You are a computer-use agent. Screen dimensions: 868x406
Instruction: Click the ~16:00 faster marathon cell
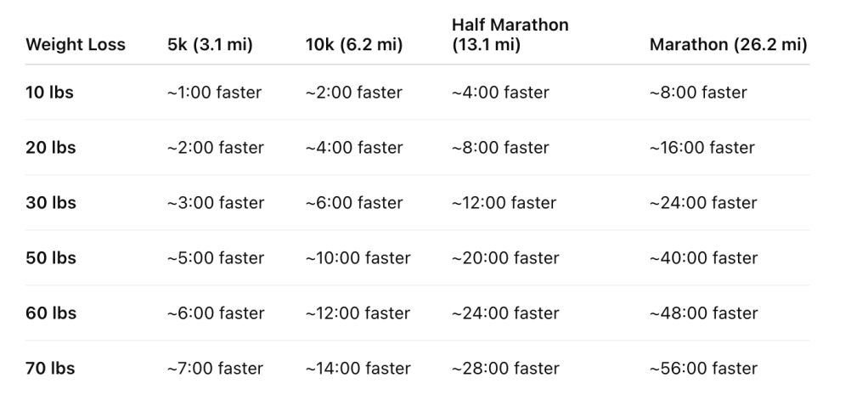pyautogui.click(x=702, y=148)
